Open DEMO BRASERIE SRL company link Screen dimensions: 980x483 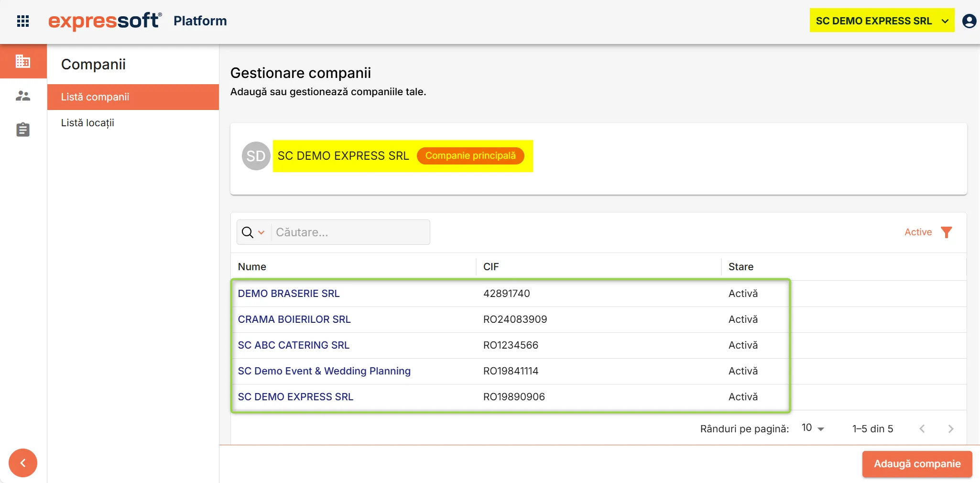click(x=289, y=294)
